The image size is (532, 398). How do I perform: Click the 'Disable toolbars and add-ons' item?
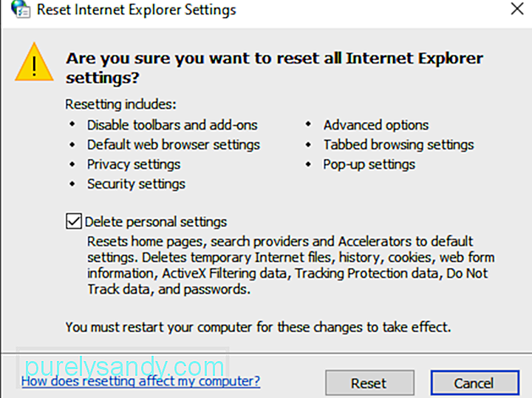pos(172,125)
